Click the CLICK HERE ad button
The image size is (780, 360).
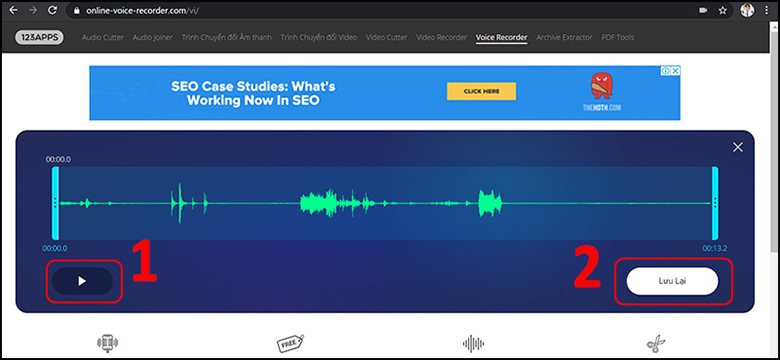[482, 91]
